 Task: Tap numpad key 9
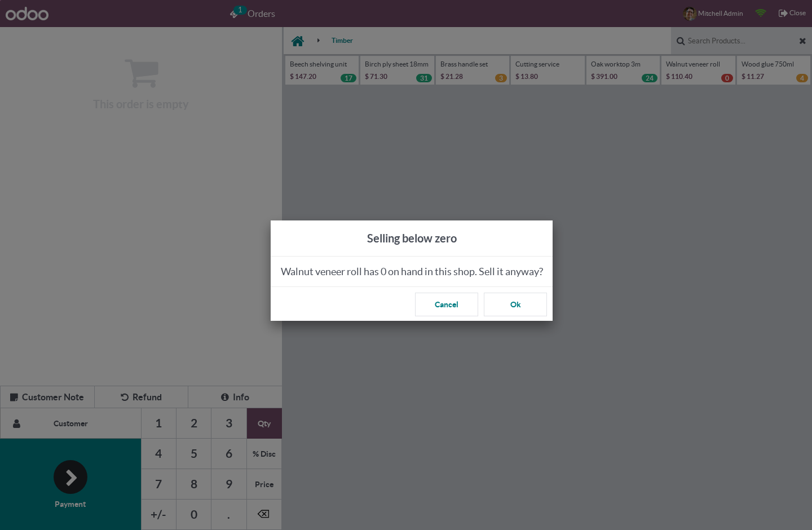(229, 484)
